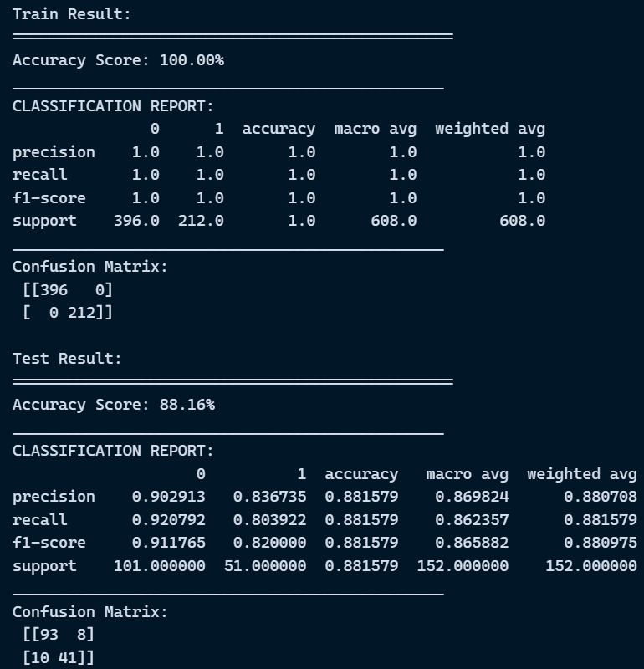Click test weighted avg f1-score 0.880975
Screen dimensions: 644x669
pyautogui.click(x=601, y=543)
